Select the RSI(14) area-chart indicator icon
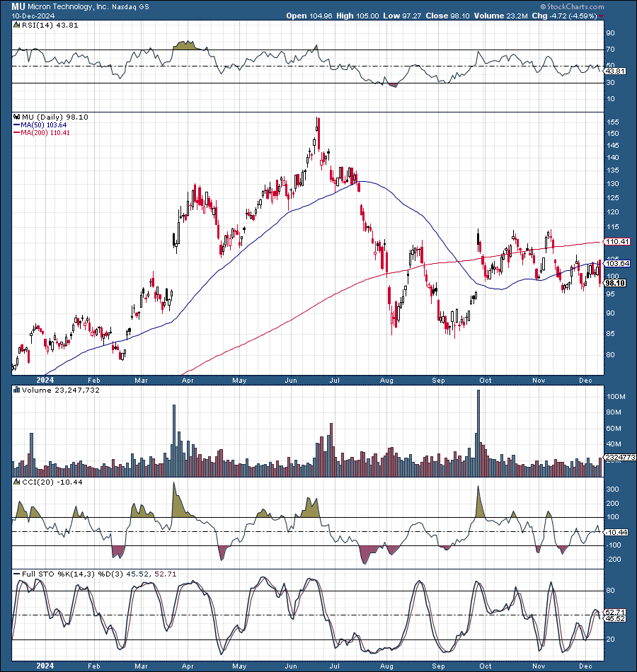The width and height of the screenshot is (637, 672). point(16,24)
